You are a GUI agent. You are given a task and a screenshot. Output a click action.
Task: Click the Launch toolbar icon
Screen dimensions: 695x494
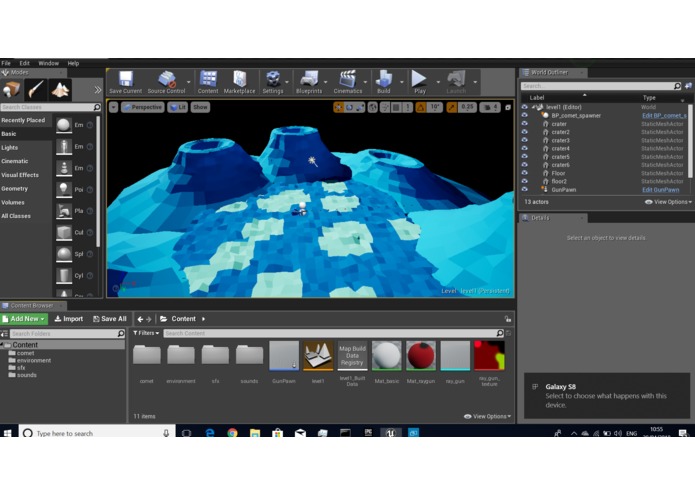(456, 82)
